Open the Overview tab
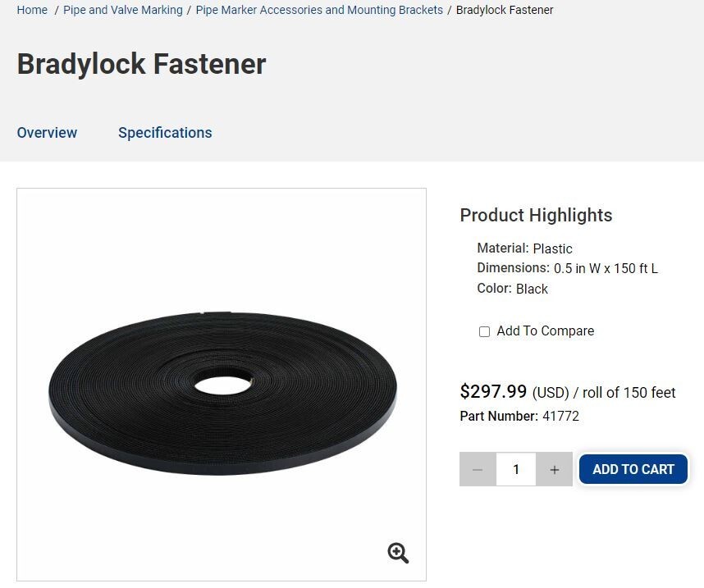704x588 pixels. (47, 133)
